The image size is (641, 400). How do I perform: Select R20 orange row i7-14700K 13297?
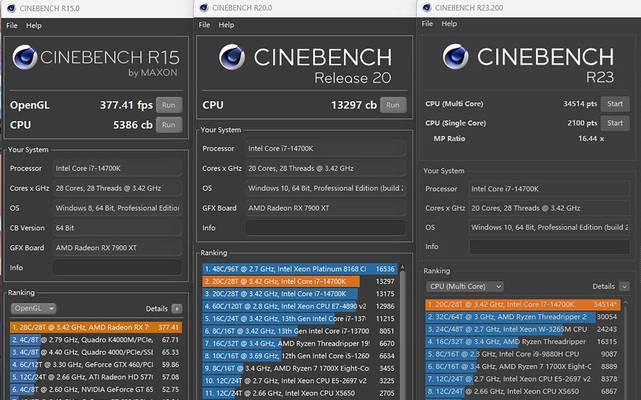click(300, 281)
